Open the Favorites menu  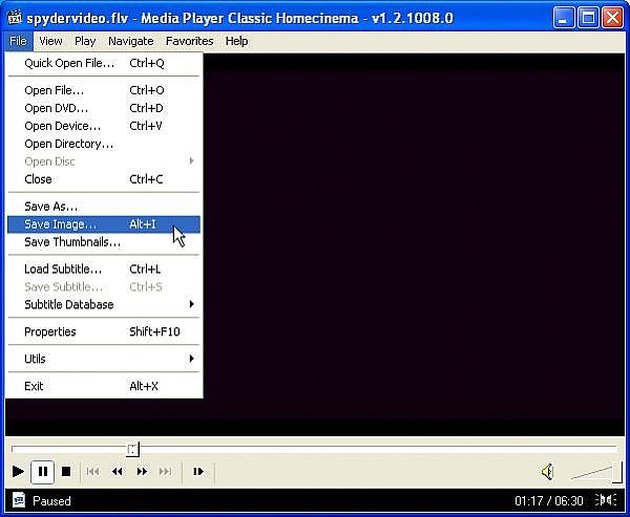pos(189,41)
